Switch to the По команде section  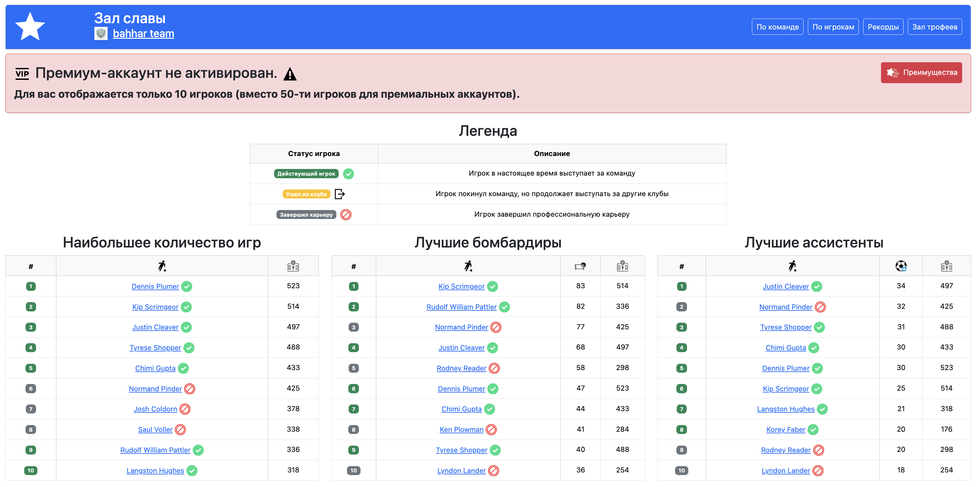(x=777, y=27)
